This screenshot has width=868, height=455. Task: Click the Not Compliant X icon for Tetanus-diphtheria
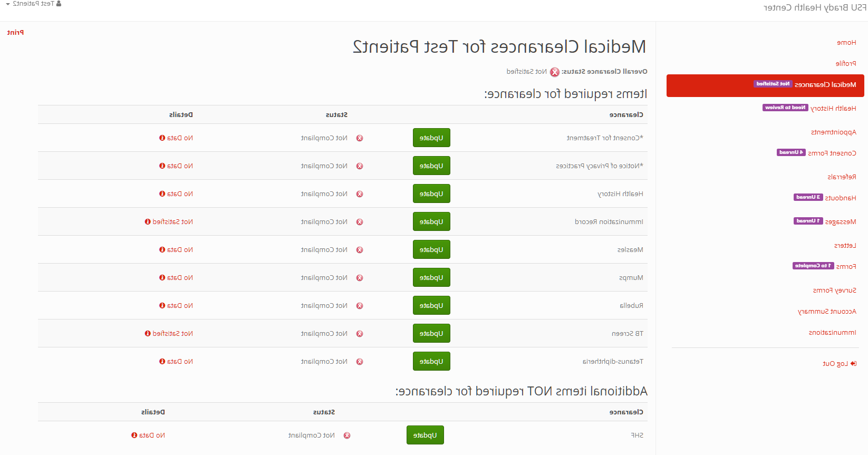pyautogui.click(x=360, y=362)
